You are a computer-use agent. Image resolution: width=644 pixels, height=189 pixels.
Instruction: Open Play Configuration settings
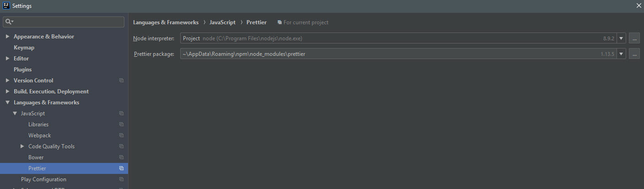tap(43, 179)
